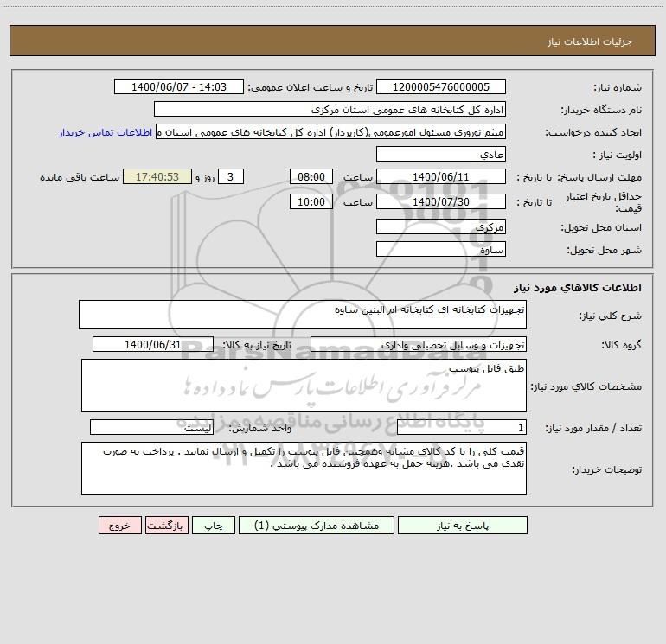Click the چاپ print button
This screenshot has width=666, height=644.
point(214,525)
